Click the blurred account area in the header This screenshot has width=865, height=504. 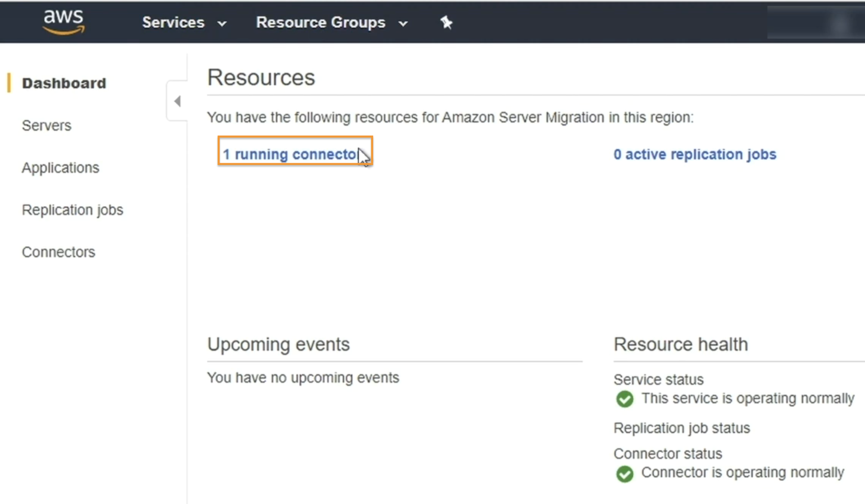(x=815, y=22)
